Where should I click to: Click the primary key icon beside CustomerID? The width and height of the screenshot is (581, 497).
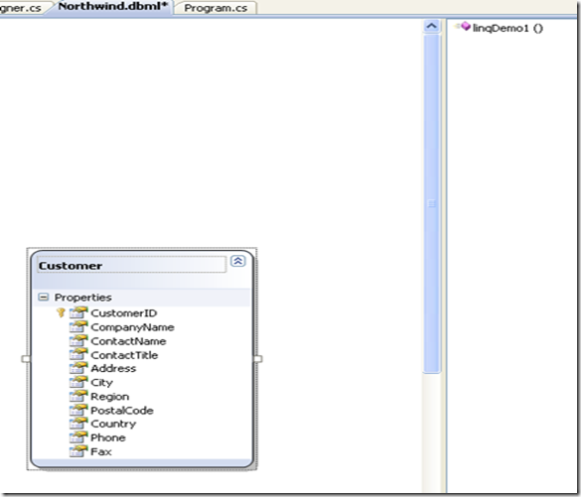point(61,313)
